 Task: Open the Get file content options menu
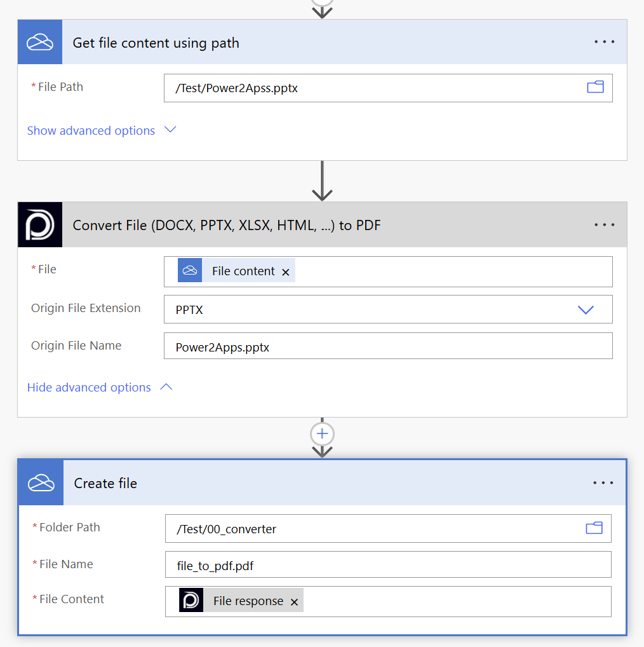click(604, 43)
